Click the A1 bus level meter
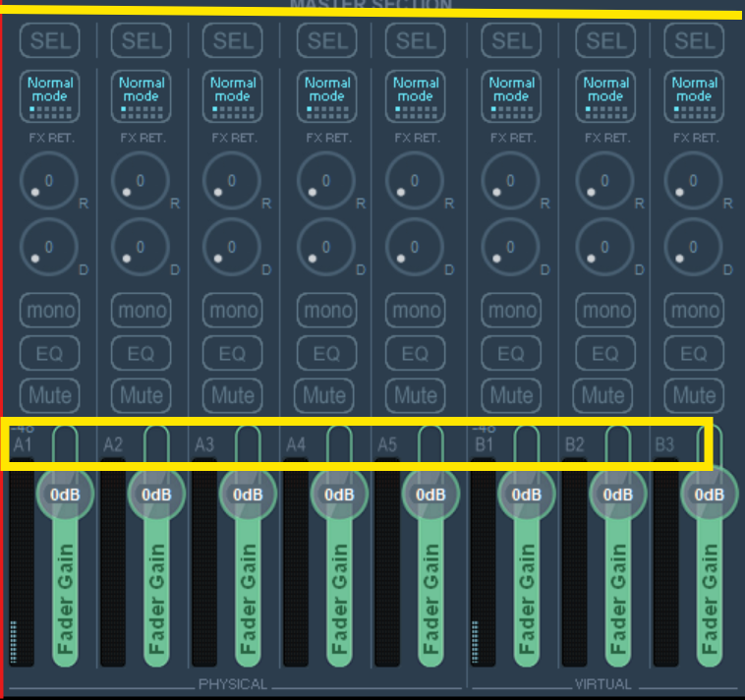This screenshot has height=700, width=745. pos(20,570)
